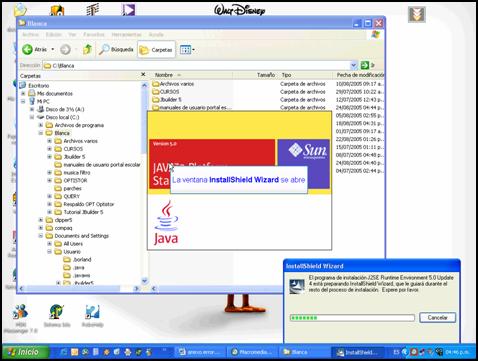Toggle the Carpetas folder pane

[156, 50]
